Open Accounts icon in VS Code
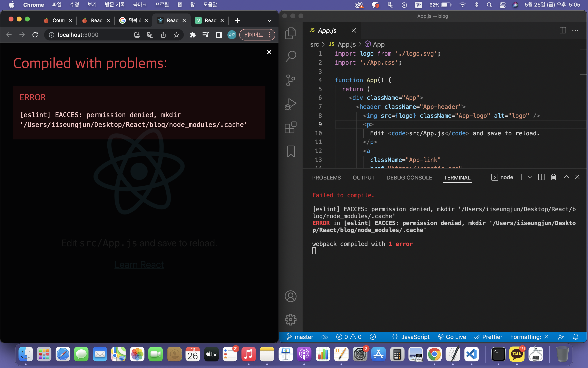The width and height of the screenshot is (588, 368). 291,296
